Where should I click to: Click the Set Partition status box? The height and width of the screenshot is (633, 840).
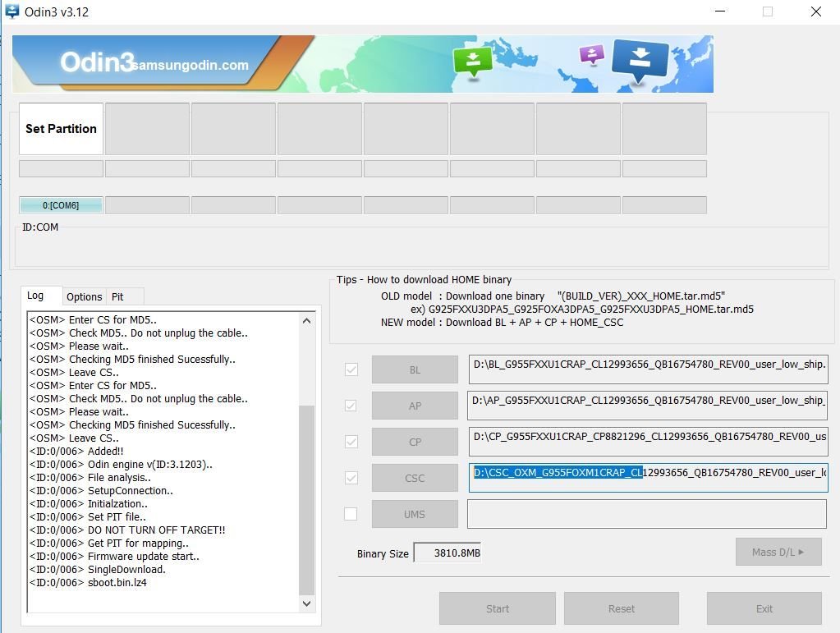(x=61, y=129)
